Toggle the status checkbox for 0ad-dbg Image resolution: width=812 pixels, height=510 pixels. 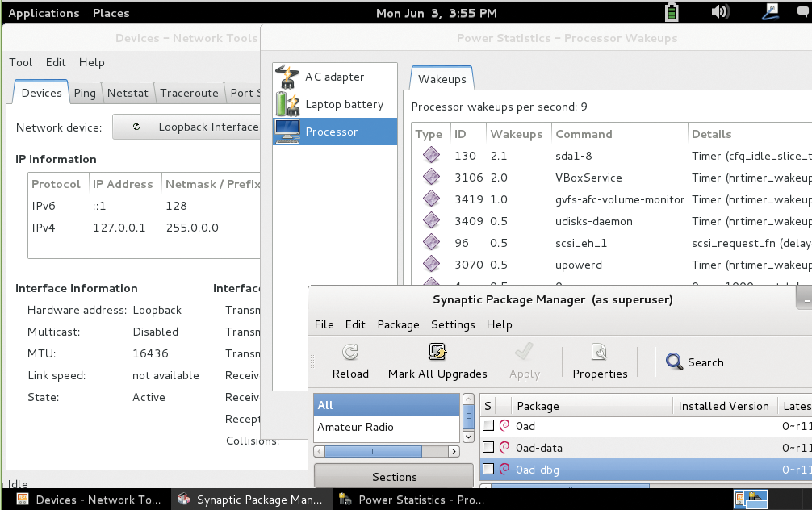click(488, 469)
